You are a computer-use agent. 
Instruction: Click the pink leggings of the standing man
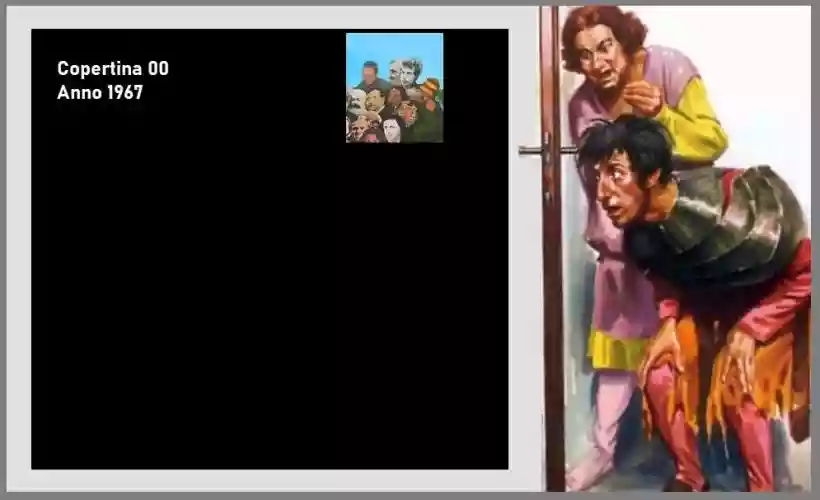pyautogui.click(x=612, y=420)
